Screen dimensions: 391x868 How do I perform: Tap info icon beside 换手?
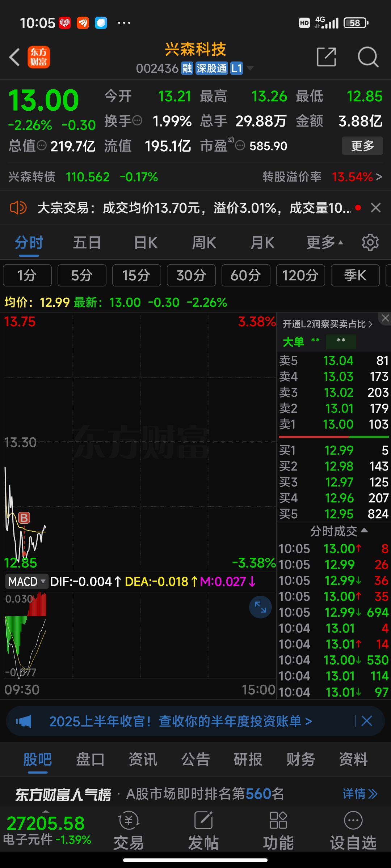(x=137, y=120)
